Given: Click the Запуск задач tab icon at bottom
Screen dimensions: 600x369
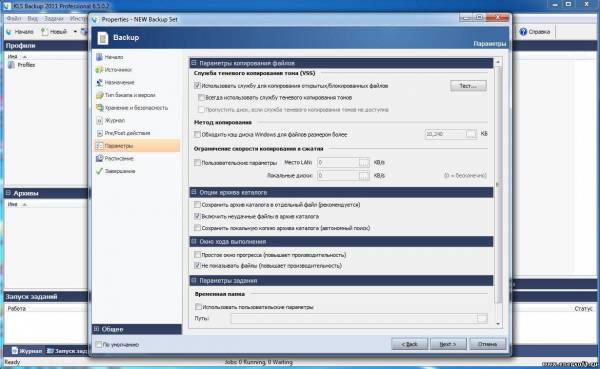Looking at the screenshot, I should tap(50, 351).
